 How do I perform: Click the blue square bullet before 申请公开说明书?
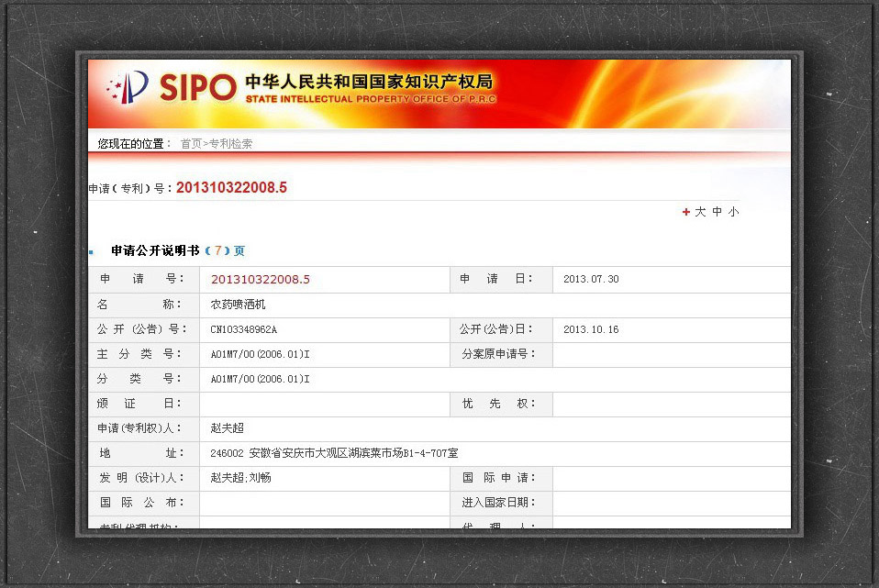click(92, 251)
